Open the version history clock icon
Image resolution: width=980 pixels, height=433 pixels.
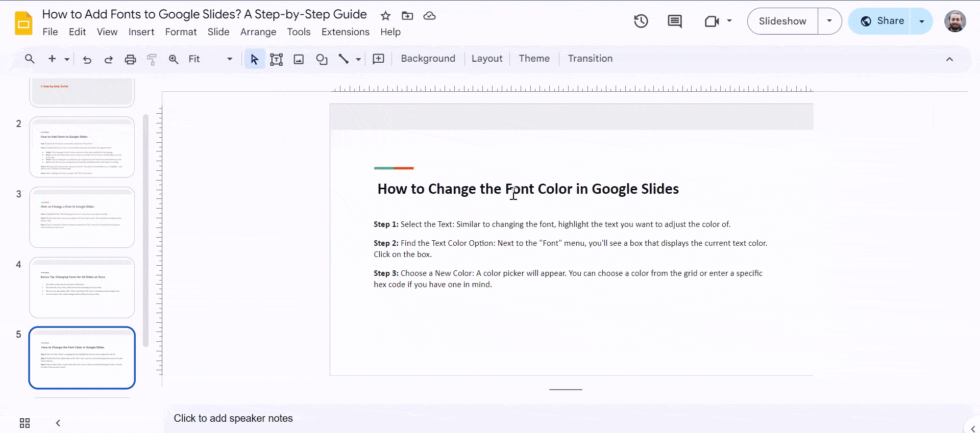tap(641, 21)
